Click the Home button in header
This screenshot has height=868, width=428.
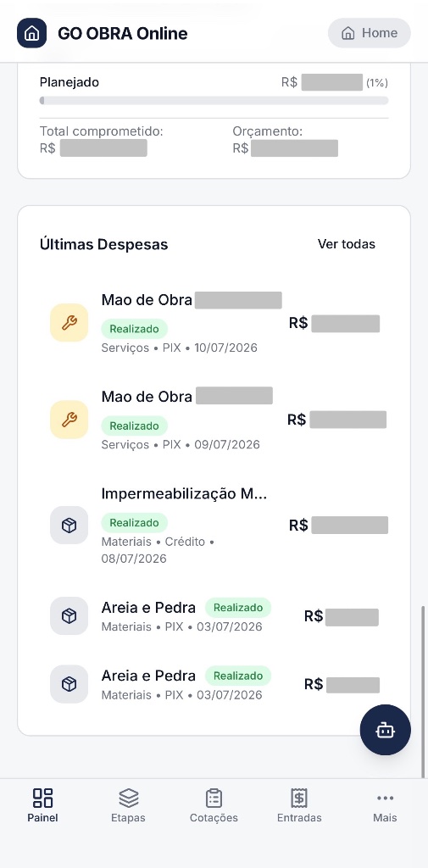click(370, 33)
